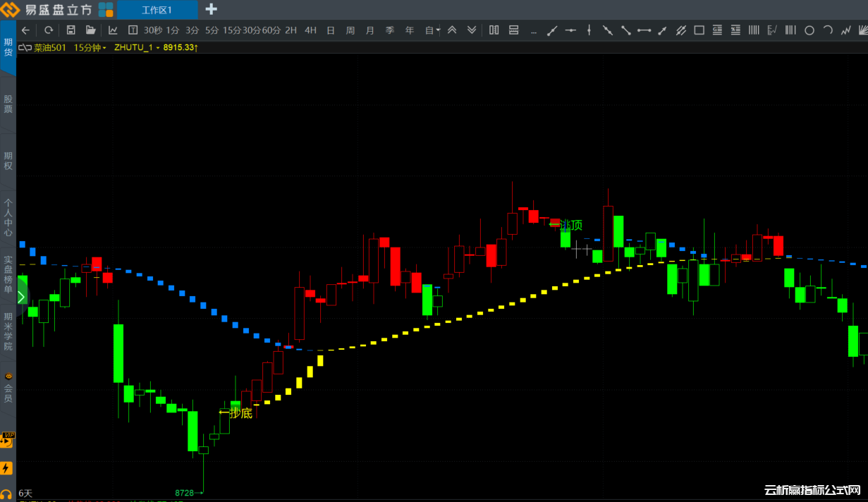
Task: Open the 自 custom period dropdown
Action: pos(432,30)
